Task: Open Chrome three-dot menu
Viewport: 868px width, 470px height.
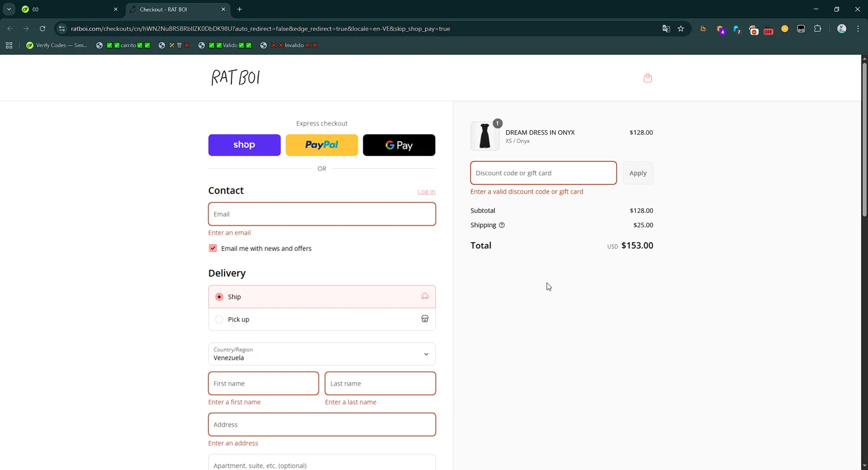Action: pyautogui.click(x=858, y=28)
